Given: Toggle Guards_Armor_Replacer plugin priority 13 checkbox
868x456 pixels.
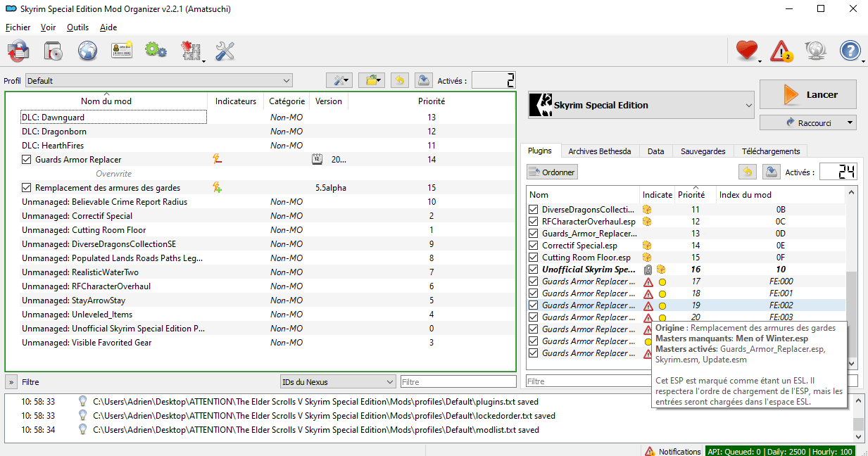Looking at the screenshot, I should pos(534,234).
